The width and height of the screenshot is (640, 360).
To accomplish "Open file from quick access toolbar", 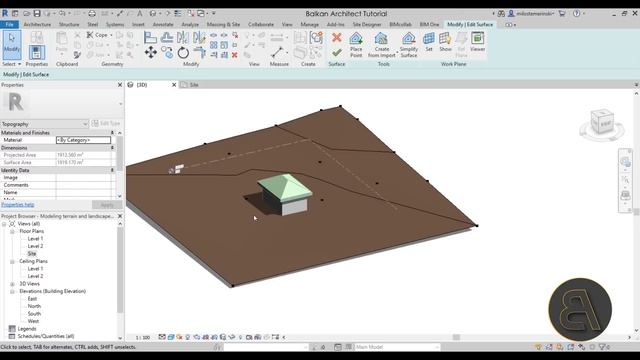I will click(26, 13).
